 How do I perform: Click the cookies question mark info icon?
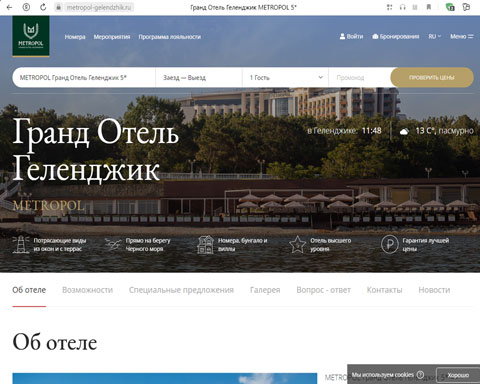(420, 375)
